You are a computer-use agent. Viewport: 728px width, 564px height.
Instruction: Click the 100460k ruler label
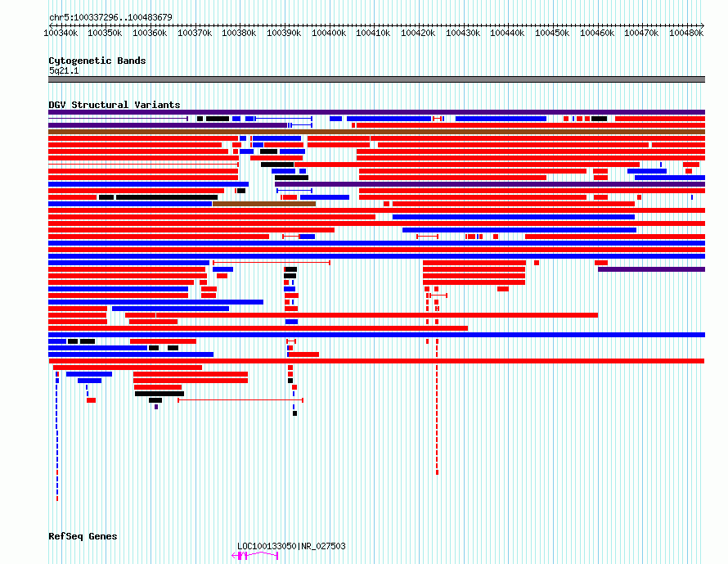coord(597,33)
